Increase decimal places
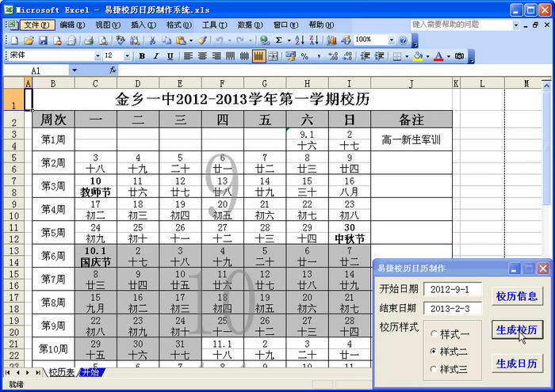 tap(333, 56)
